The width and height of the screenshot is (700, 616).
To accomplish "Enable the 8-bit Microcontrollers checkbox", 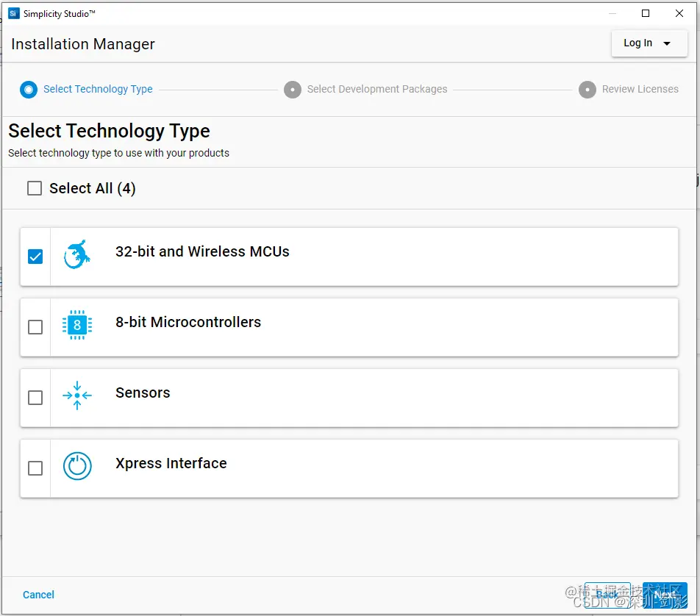I will click(35, 327).
